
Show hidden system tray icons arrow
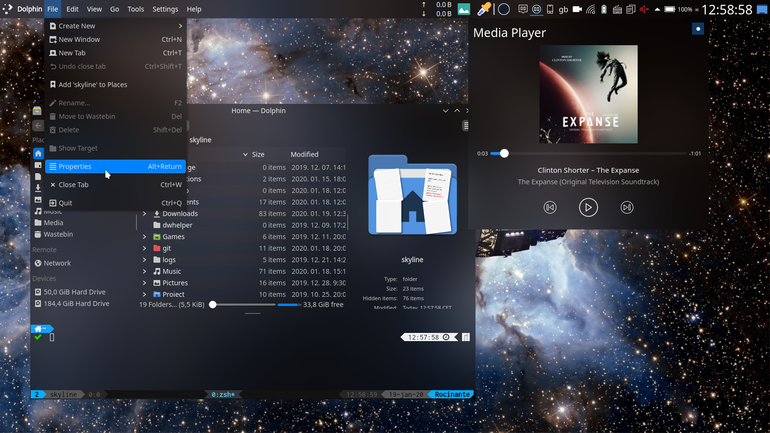[x=657, y=9]
